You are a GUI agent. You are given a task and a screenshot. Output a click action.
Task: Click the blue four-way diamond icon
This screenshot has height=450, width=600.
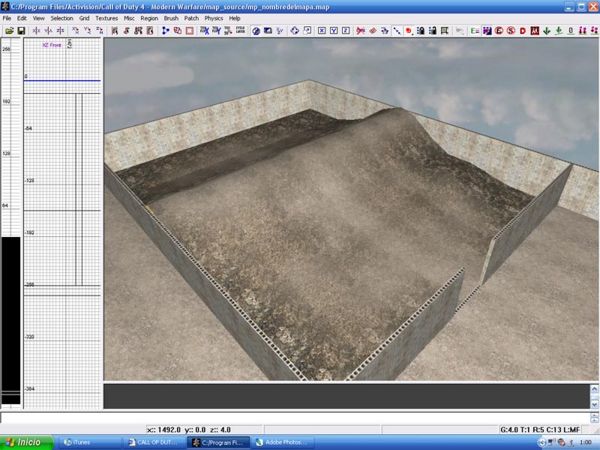295,31
